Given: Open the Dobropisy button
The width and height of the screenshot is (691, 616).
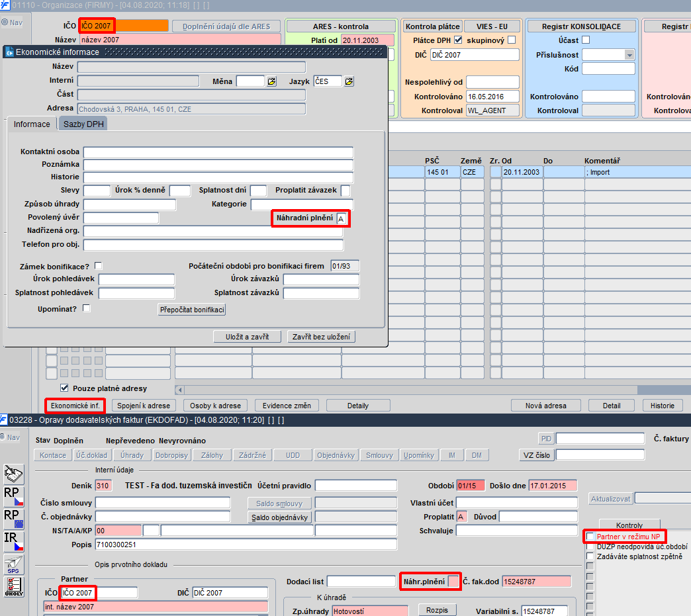Looking at the screenshot, I should (171, 455).
